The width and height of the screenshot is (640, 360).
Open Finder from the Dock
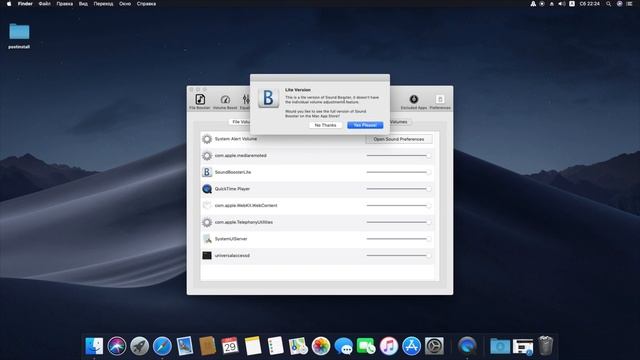tap(94, 346)
